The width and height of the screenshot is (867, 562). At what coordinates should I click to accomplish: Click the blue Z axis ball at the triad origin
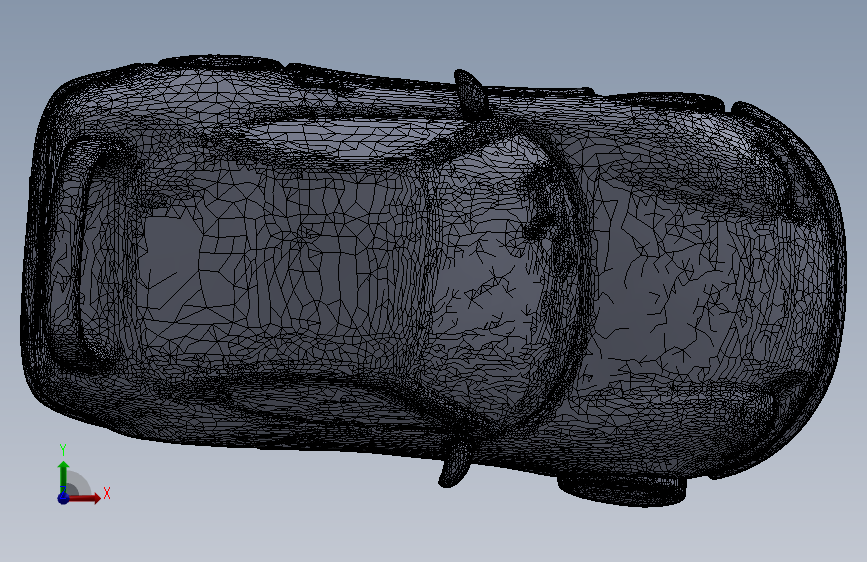[64, 498]
